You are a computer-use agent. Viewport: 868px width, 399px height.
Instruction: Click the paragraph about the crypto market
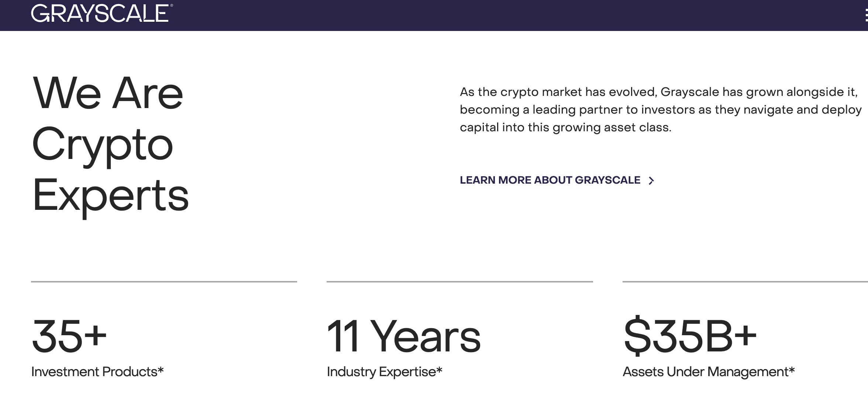(x=661, y=110)
